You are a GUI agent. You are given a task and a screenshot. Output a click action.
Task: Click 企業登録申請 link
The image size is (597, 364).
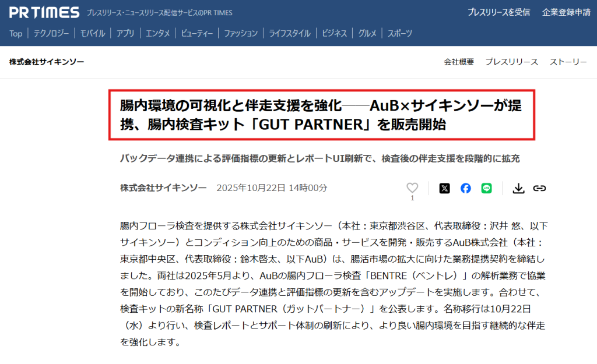click(566, 12)
